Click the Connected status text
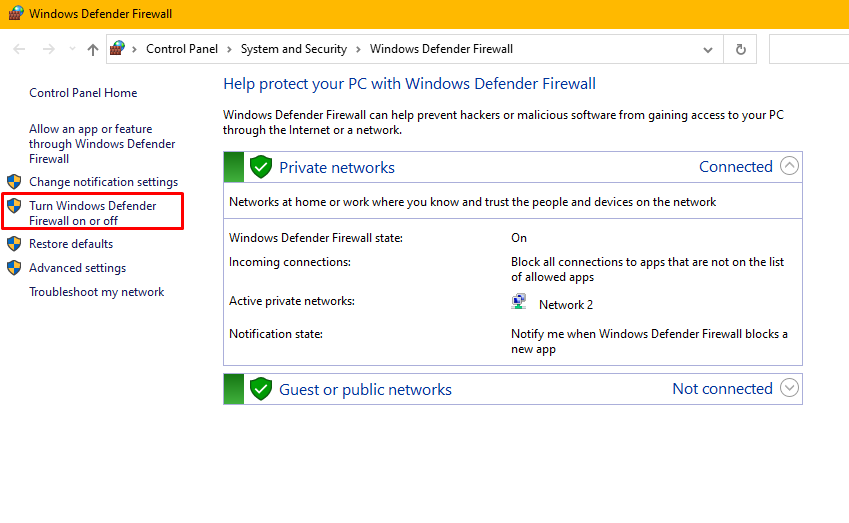 (x=736, y=166)
